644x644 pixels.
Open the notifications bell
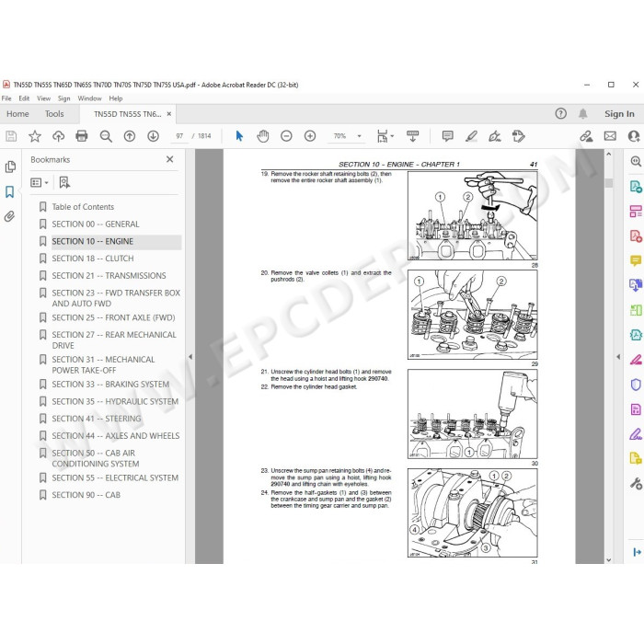pos(582,114)
